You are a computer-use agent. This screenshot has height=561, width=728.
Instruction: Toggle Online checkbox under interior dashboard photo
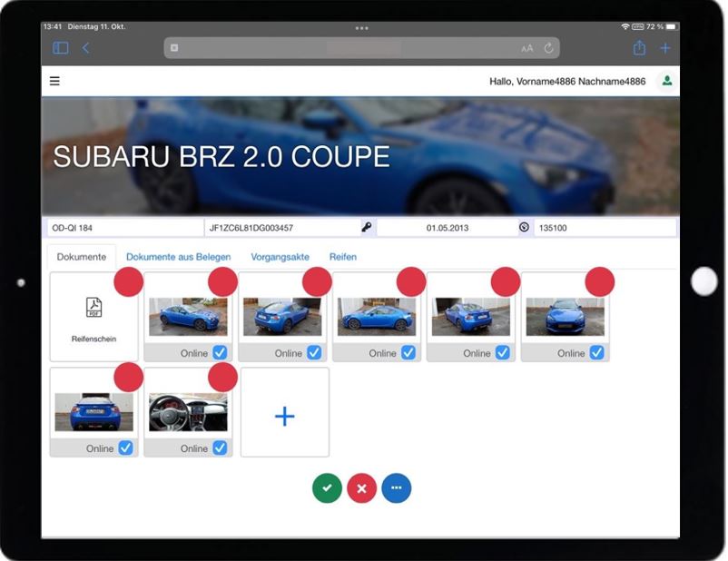tap(220, 448)
